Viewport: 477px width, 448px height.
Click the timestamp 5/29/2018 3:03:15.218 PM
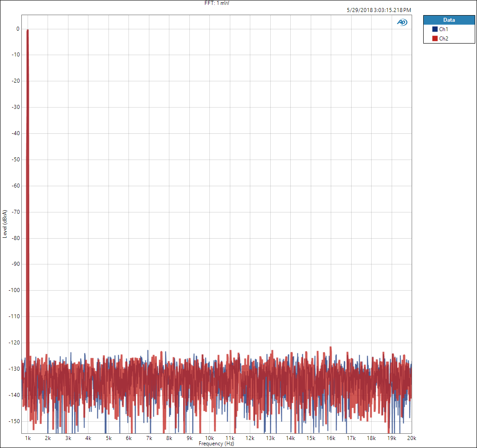(379, 10)
